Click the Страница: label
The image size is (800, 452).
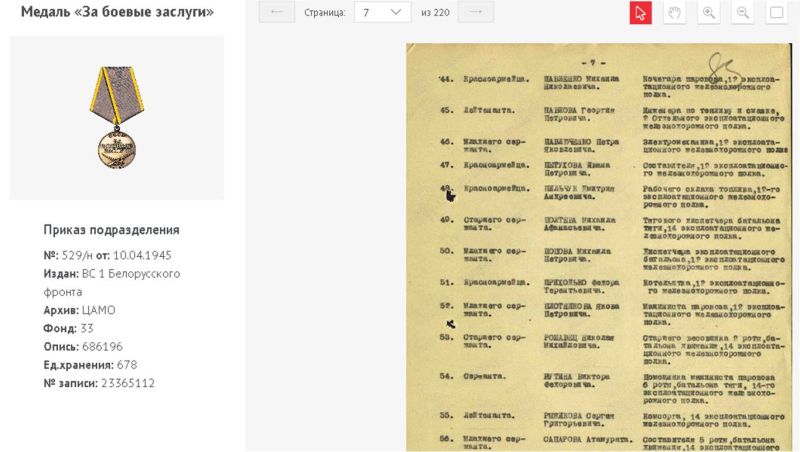click(324, 13)
